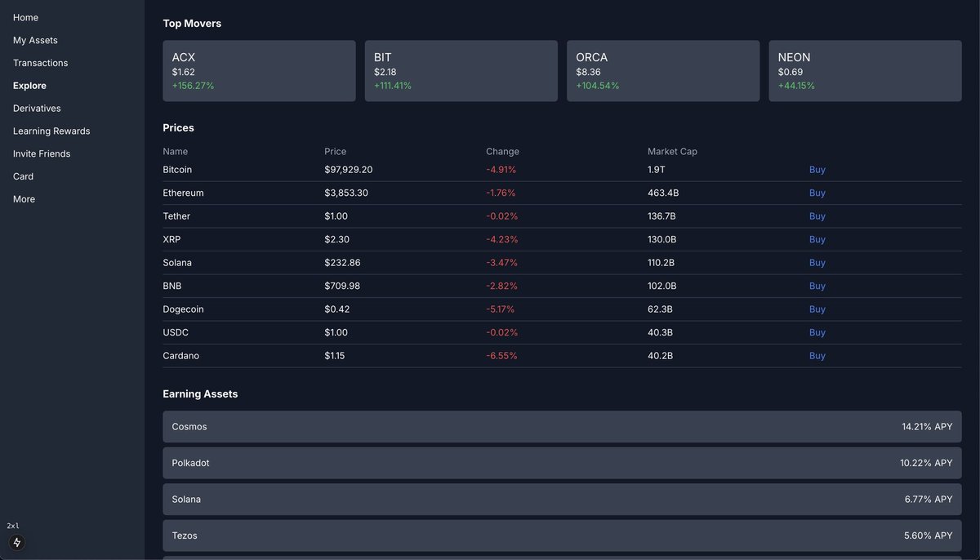Image resolution: width=980 pixels, height=560 pixels.
Task: Click Buy in the Tether row
Action: (x=817, y=216)
